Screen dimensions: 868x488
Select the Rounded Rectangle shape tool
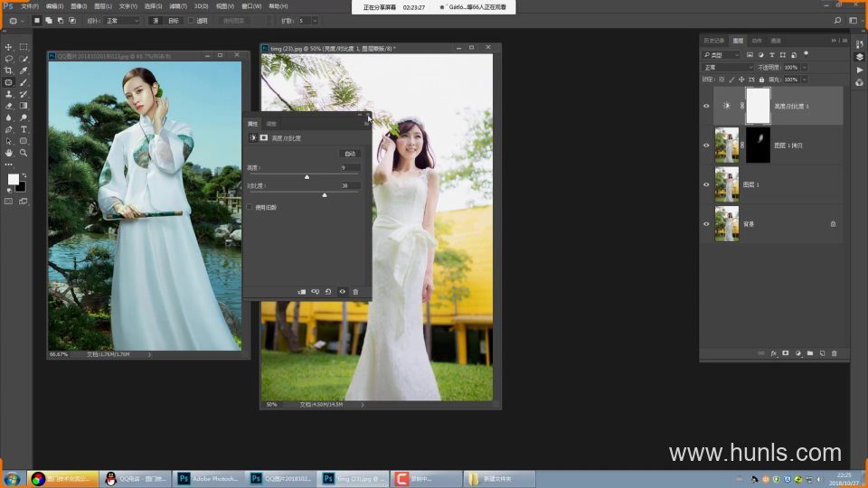click(24, 141)
